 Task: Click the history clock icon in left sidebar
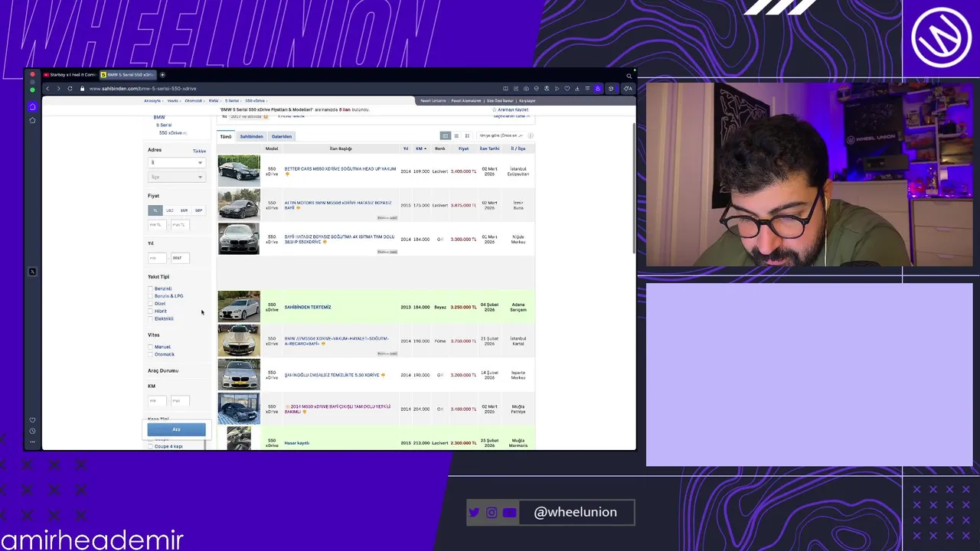pyautogui.click(x=32, y=431)
